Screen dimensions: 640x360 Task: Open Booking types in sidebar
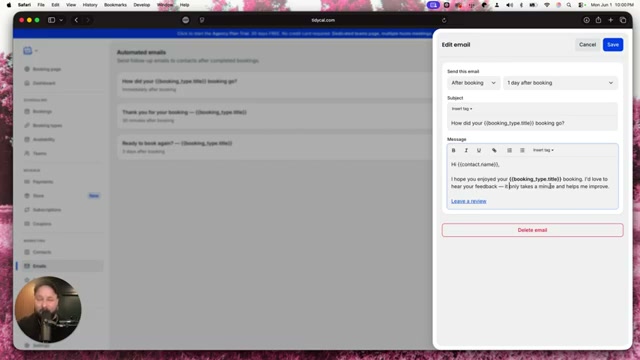click(x=62, y=125)
